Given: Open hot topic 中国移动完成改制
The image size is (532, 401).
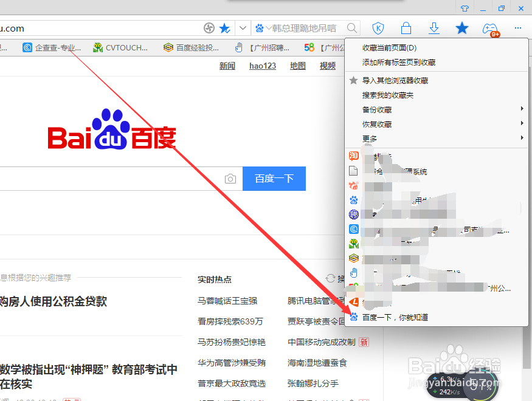Looking at the screenshot, I should (x=321, y=342).
